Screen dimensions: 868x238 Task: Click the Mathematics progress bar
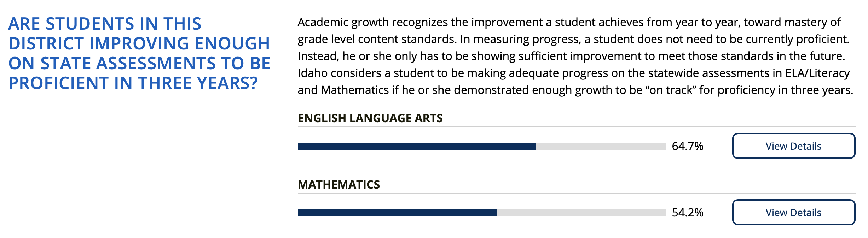pos(482,213)
